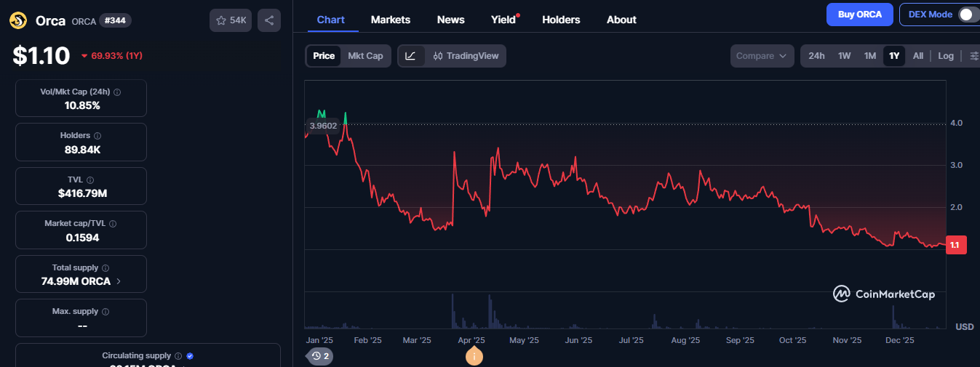The width and height of the screenshot is (980, 367).
Task: Expand Total supply 74.99M ORCA chevron
Action: click(x=119, y=281)
